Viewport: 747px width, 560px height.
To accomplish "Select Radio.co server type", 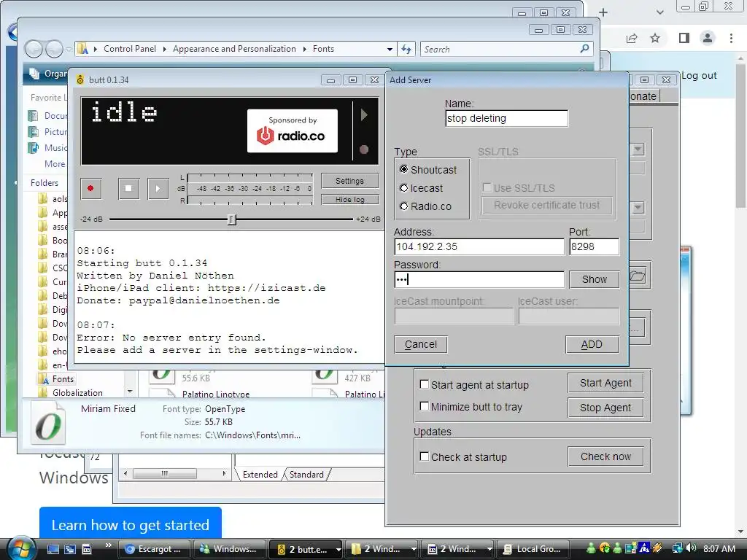I will (404, 206).
